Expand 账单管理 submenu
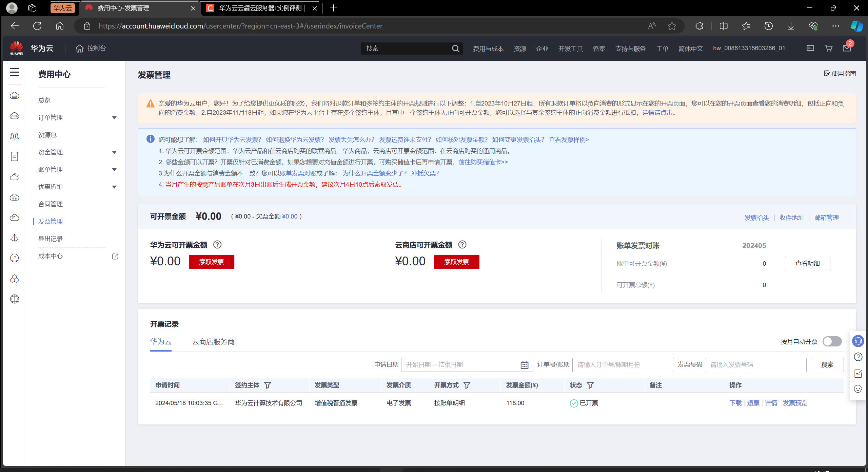This screenshot has height=472, width=868. click(x=114, y=170)
